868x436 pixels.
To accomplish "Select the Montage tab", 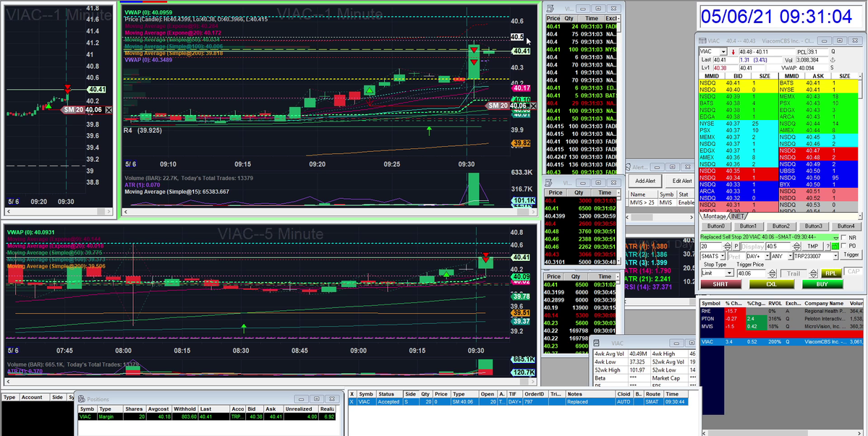I will point(715,216).
